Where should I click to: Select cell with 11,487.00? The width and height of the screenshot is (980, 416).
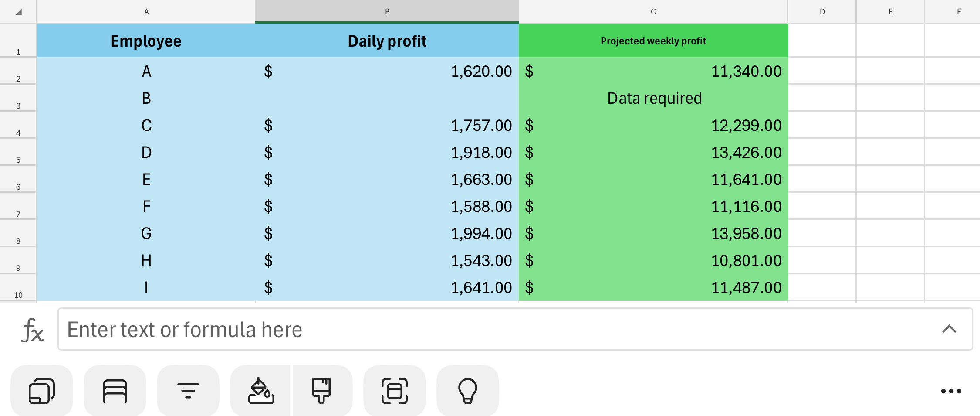(653, 287)
